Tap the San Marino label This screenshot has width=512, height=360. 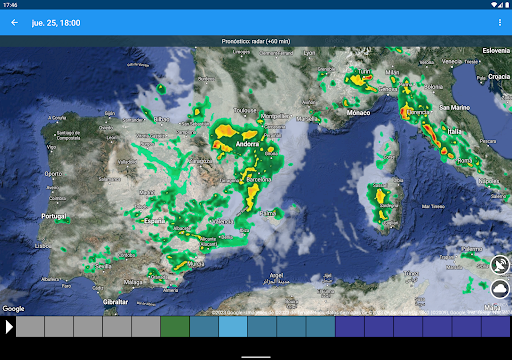pyautogui.click(x=455, y=108)
